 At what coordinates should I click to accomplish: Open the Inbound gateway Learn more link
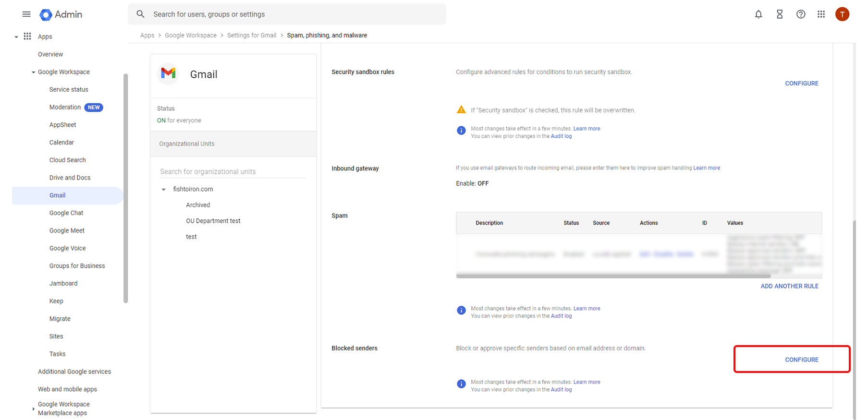click(x=706, y=168)
